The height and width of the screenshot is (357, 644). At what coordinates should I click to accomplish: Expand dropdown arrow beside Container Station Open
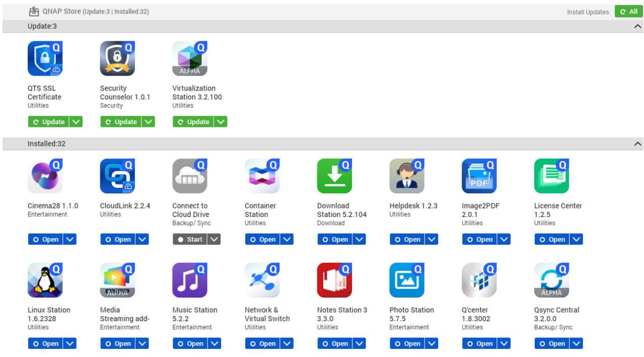[288, 240]
